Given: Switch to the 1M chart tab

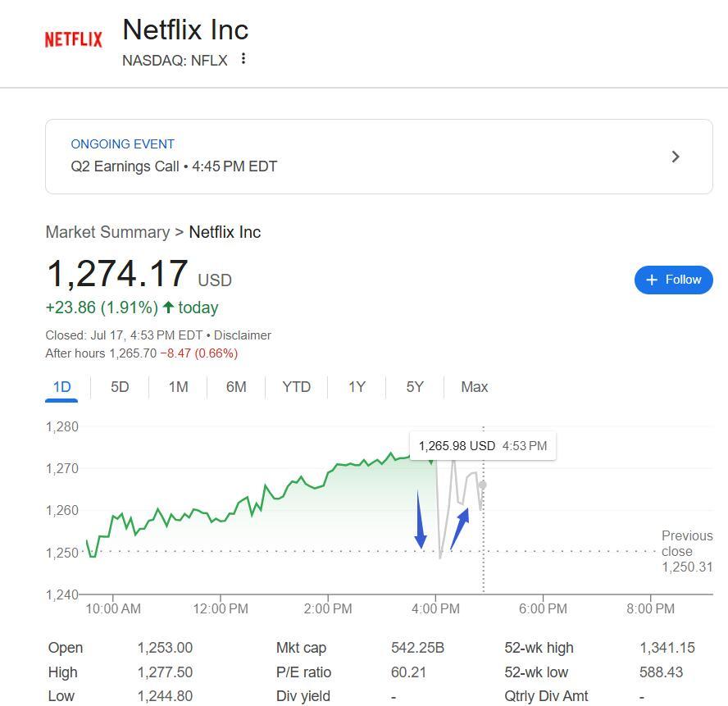Looking at the screenshot, I should click(x=178, y=387).
